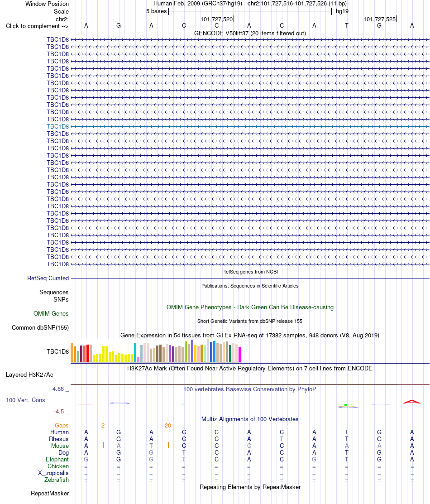This screenshot has width=430, height=504.
Task: Click the header 'Human Feb. 2009 (GRCh37/hg19)' text
Action: [x=197, y=4]
